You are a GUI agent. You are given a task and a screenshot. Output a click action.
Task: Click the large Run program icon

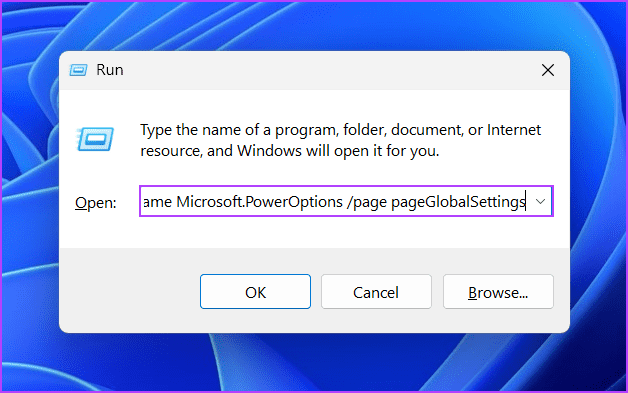(95, 139)
